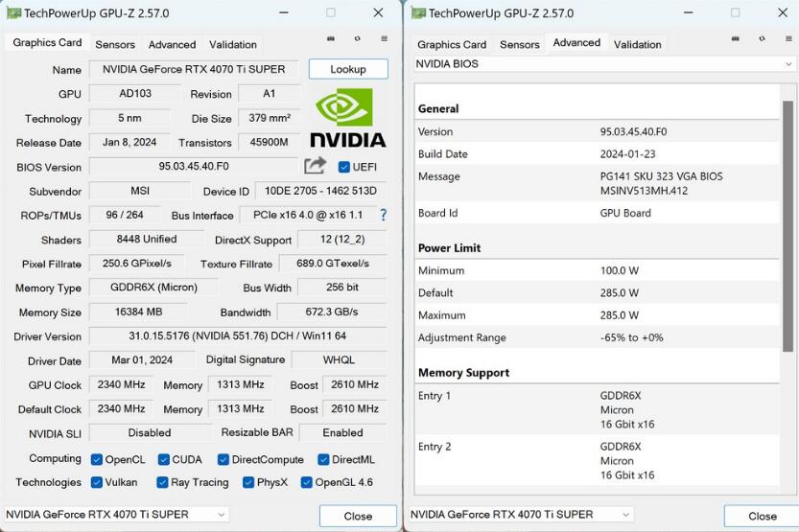Click the refresh icon in left GPU-Z window
This screenshot has height=532, width=799.
tap(357, 38)
